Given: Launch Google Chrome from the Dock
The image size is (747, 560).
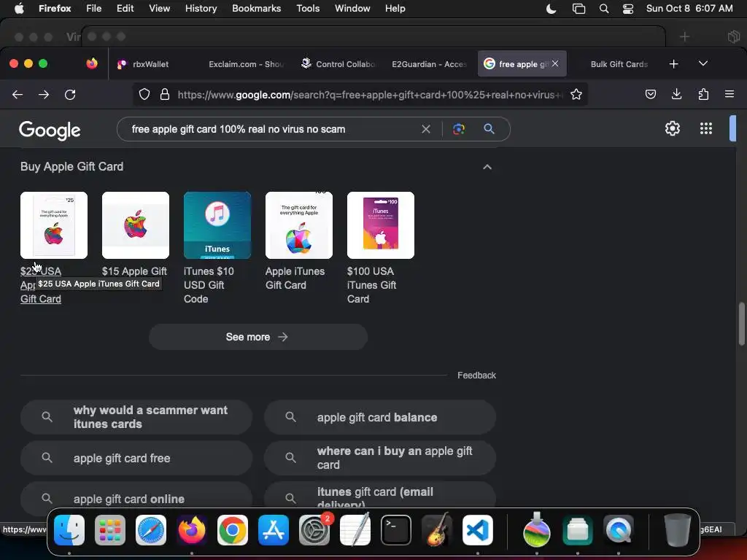Looking at the screenshot, I should coord(233,530).
